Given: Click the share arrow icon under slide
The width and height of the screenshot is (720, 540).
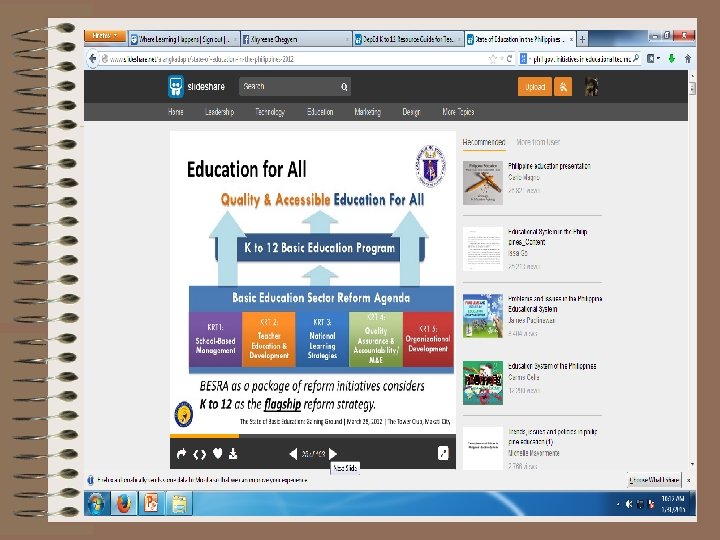Looking at the screenshot, I should tap(181, 454).
